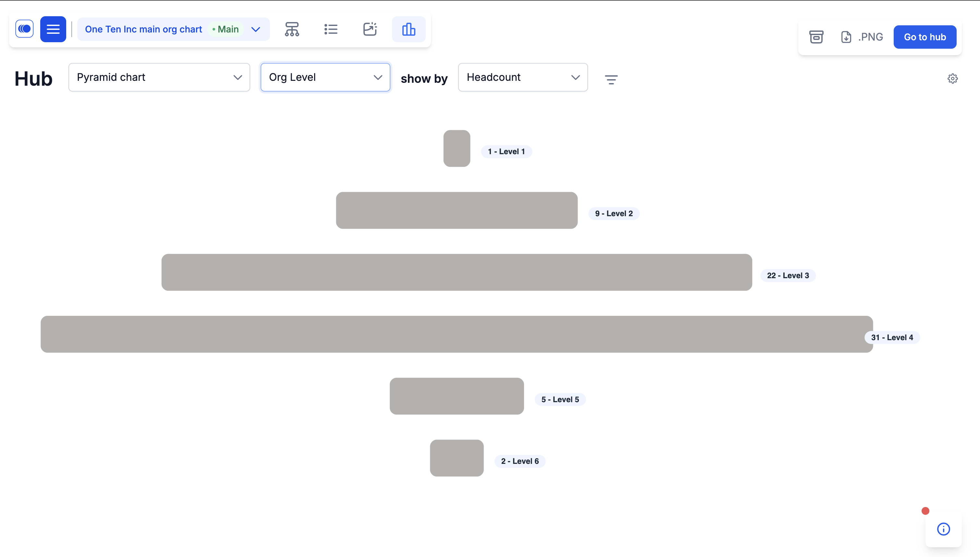Switch to list view
980x557 pixels.
331,29
